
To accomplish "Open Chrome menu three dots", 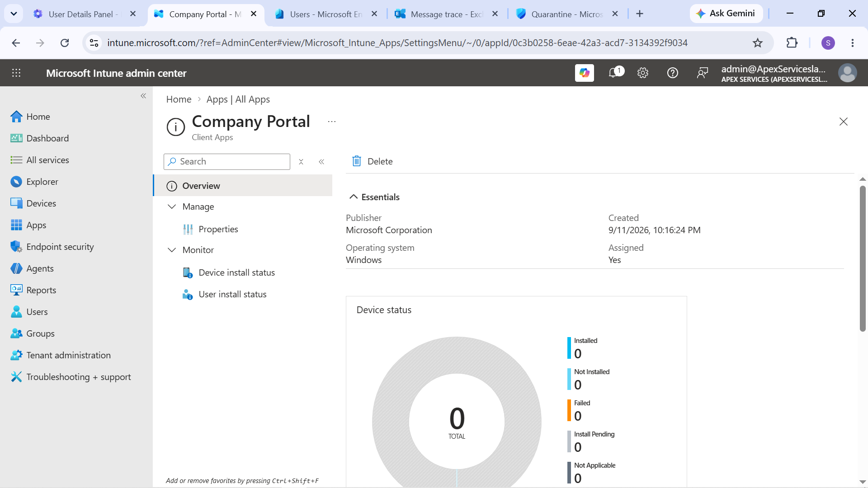I will (853, 43).
